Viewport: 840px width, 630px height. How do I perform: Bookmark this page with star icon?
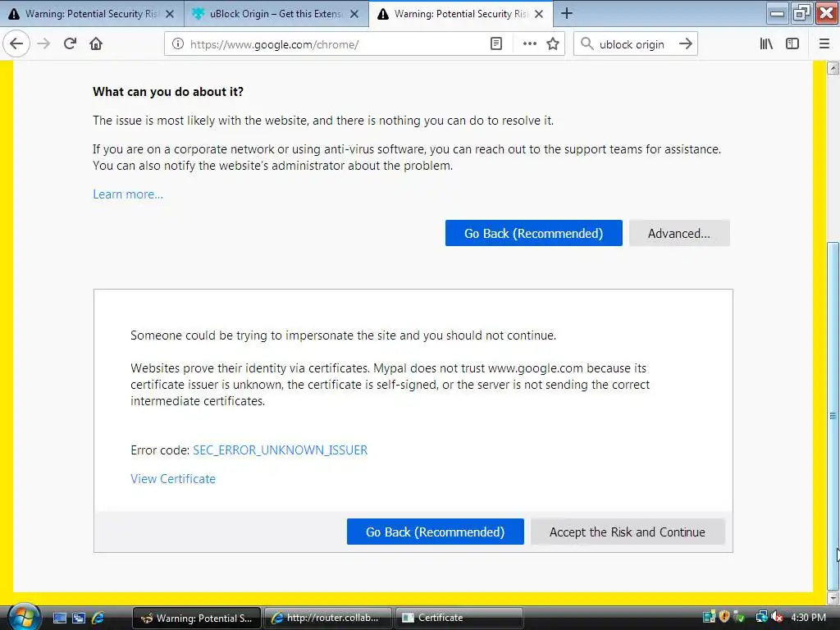[x=553, y=44]
